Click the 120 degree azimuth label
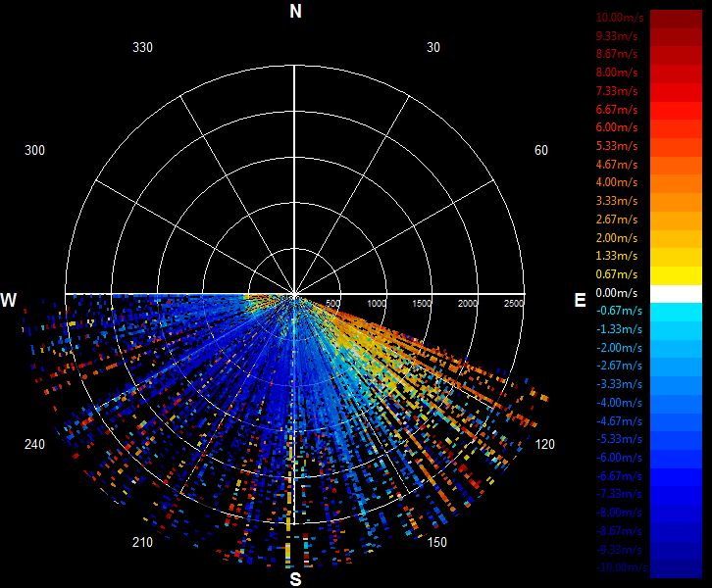The height and width of the screenshot is (588, 712). tap(545, 444)
